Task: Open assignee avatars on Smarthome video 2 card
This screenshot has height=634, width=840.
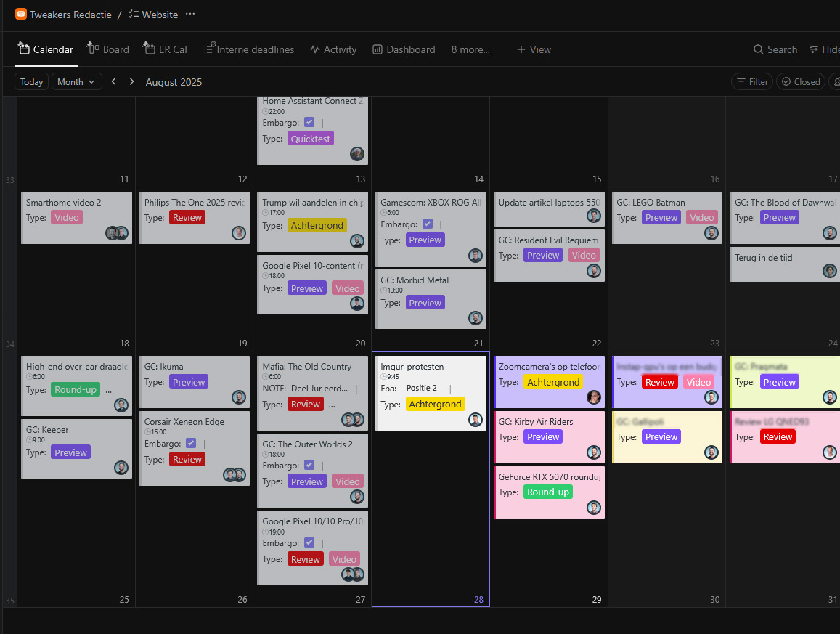Action: pos(117,233)
